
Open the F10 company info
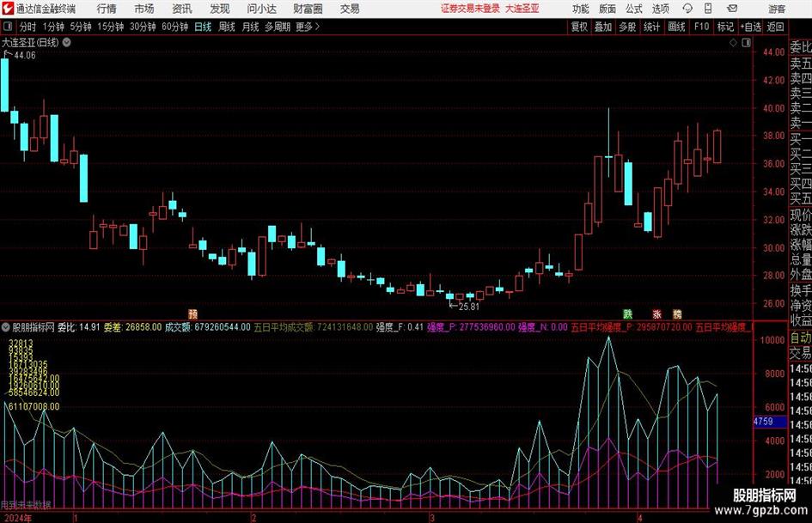coord(702,27)
